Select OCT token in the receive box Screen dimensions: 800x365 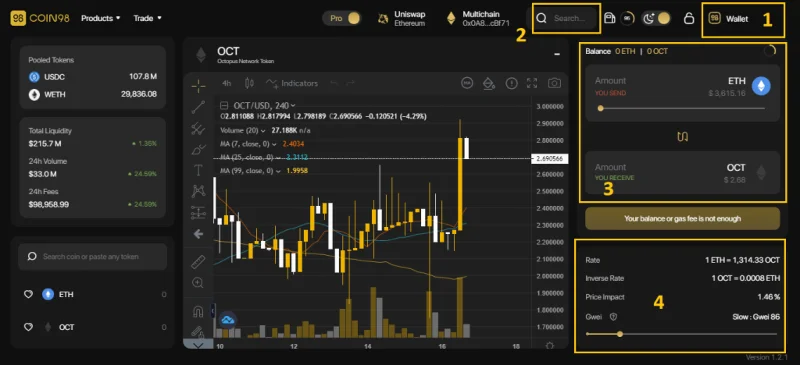tap(746, 173)
